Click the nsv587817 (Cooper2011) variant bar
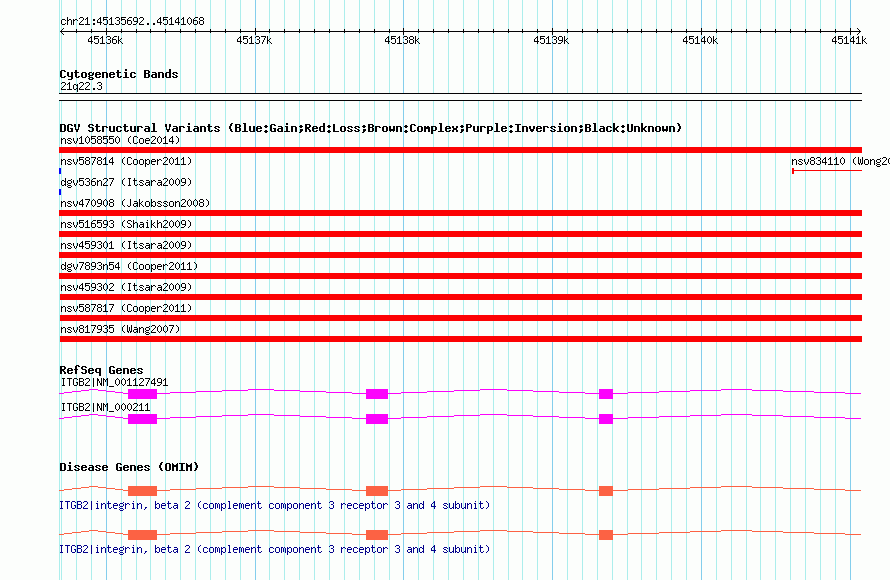This screenshot has height=580, width=890. tap(460, 318)
